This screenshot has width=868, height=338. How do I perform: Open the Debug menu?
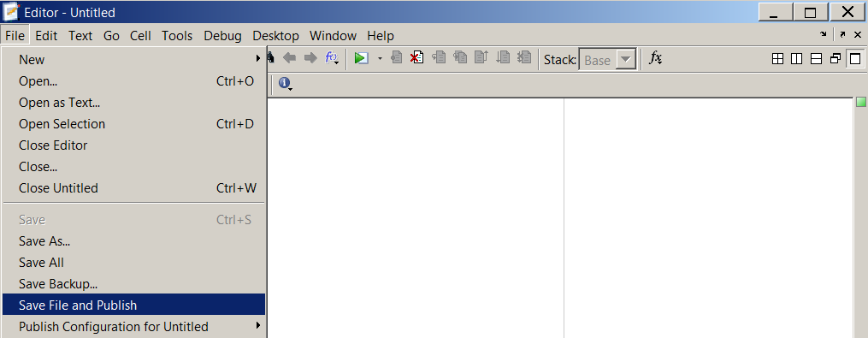(x=222, y=35)
